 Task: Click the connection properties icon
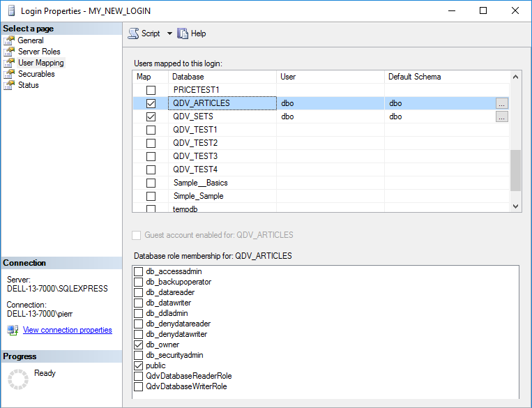13,330
